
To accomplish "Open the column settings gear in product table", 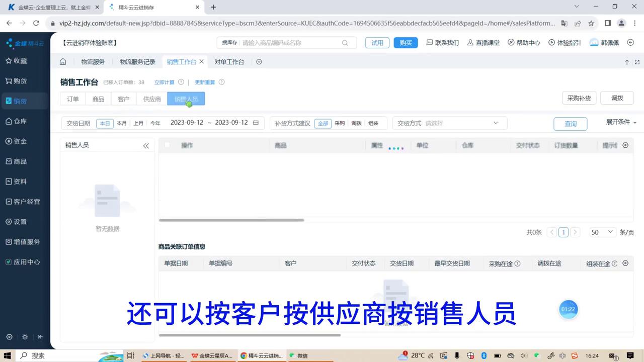I will [x=625, y=145].
